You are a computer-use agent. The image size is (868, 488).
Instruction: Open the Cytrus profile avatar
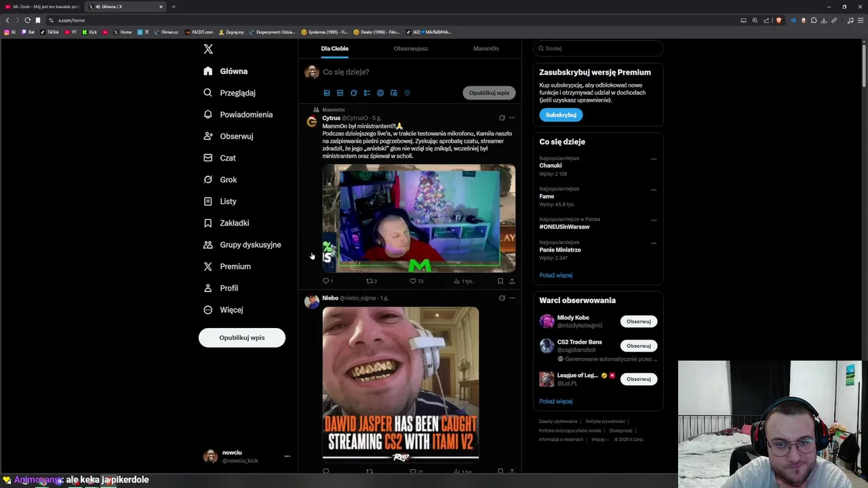point(312,121)
